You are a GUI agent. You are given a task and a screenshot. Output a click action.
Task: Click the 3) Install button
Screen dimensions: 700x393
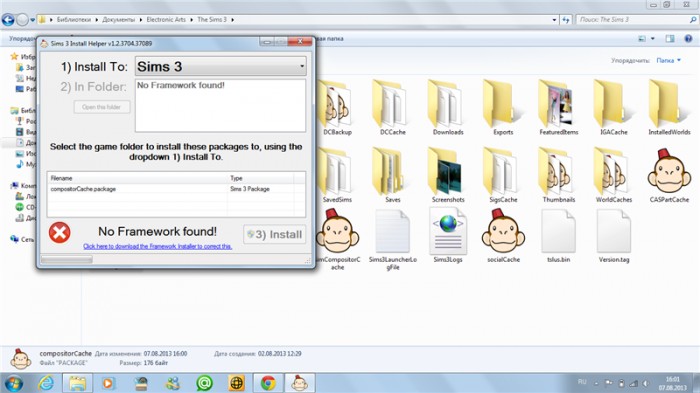click(275, 234)
